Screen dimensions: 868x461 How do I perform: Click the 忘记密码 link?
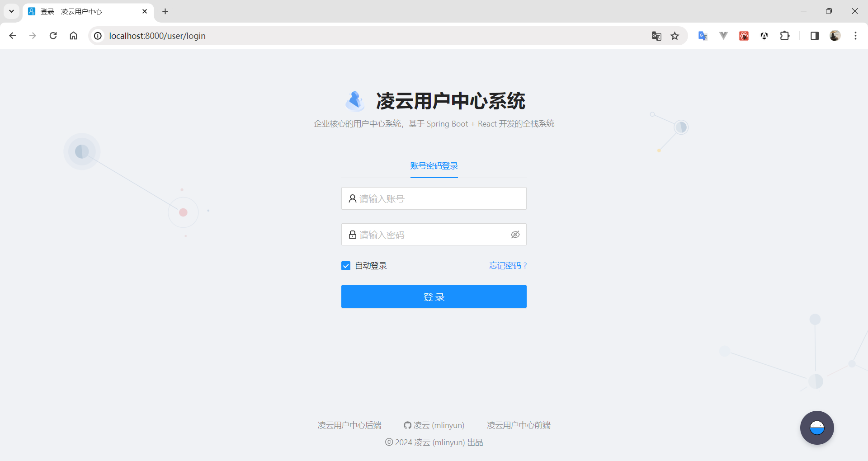click(x=508, y=266)
